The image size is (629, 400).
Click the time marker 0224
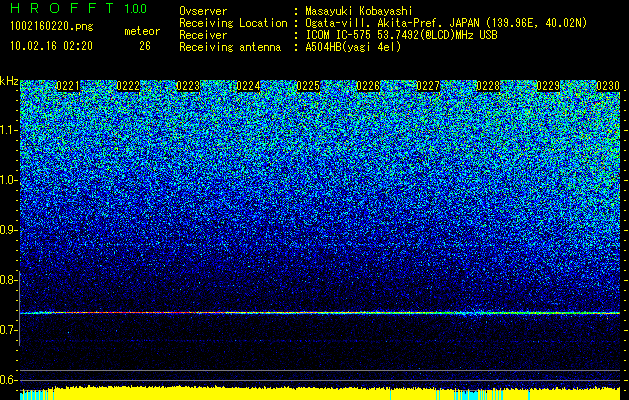[x=248, y=86]
